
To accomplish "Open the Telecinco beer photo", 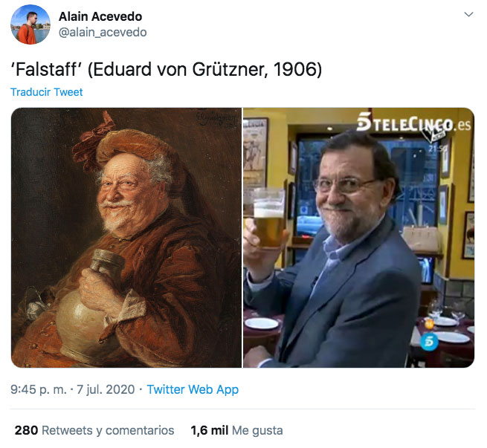I will click(x=358, y=238).
